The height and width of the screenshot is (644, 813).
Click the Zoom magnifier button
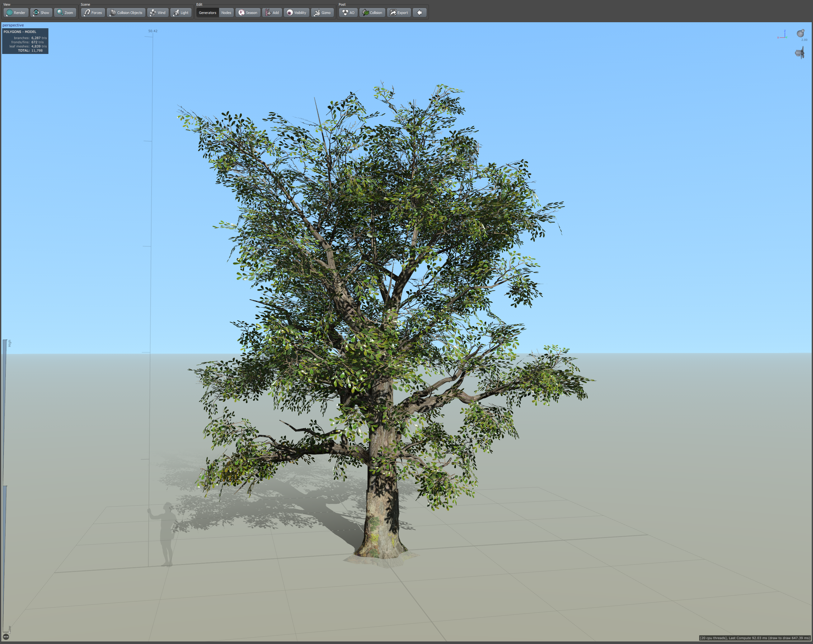pos(65,12)
